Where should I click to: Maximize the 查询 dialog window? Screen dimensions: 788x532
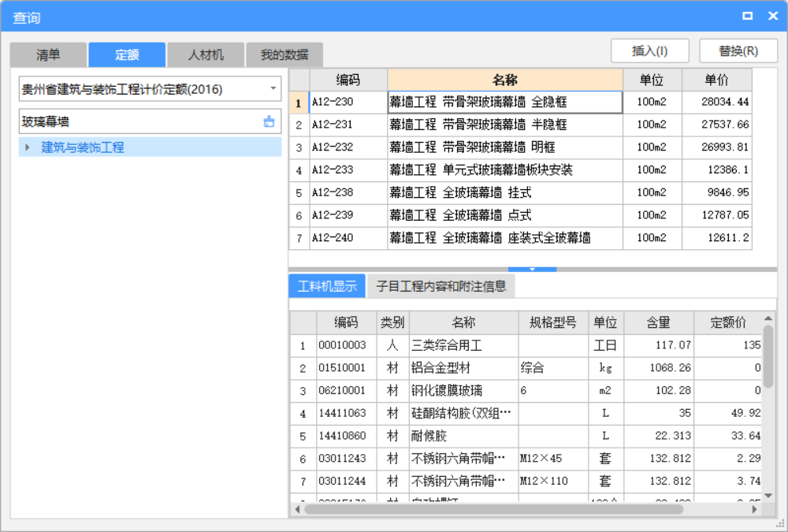click(x=747, y=16)
